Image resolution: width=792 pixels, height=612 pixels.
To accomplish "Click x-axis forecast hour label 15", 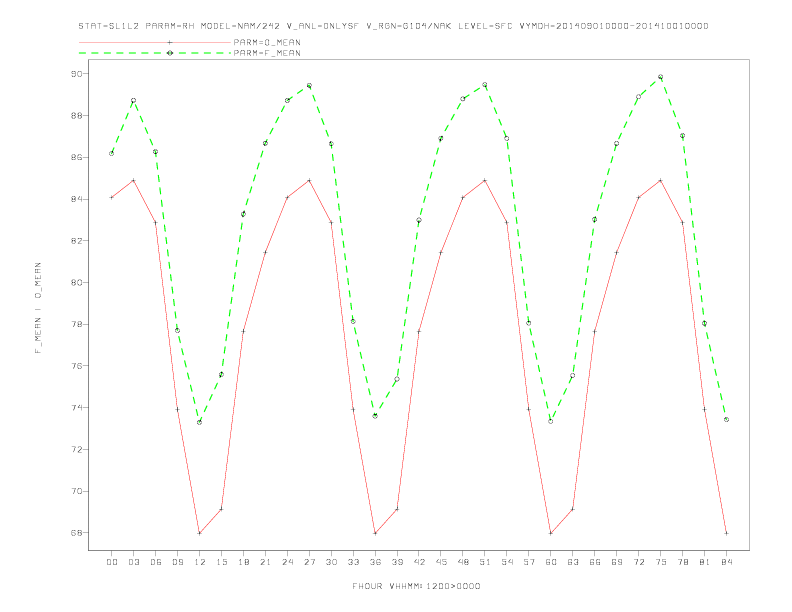I will (221, 562).
